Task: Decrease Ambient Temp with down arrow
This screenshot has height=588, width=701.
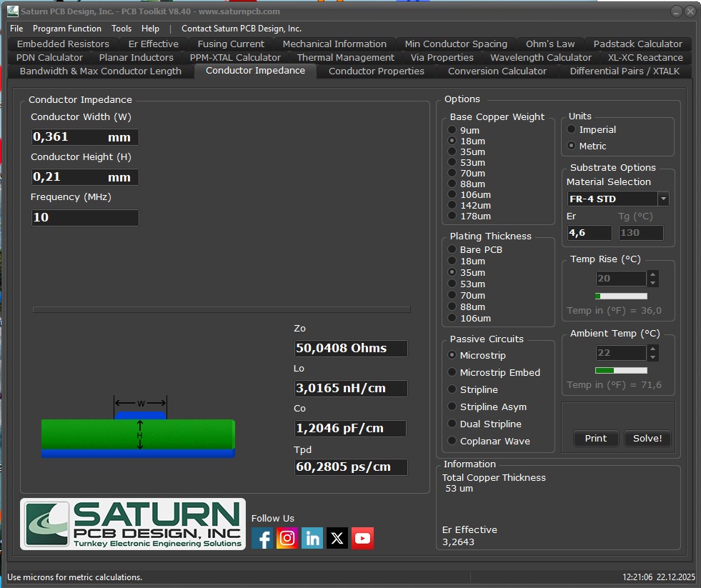Action: click(652, 357)
